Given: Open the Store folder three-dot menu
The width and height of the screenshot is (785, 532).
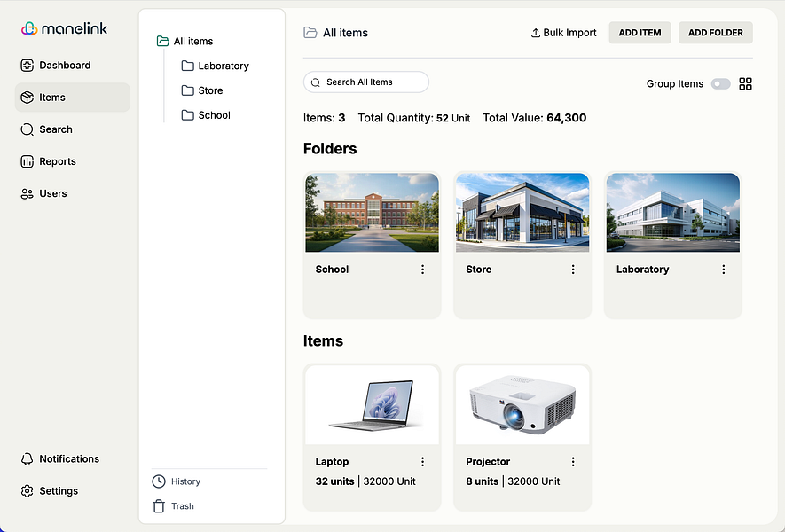Looking at the screenshot, I should (573, 270).
